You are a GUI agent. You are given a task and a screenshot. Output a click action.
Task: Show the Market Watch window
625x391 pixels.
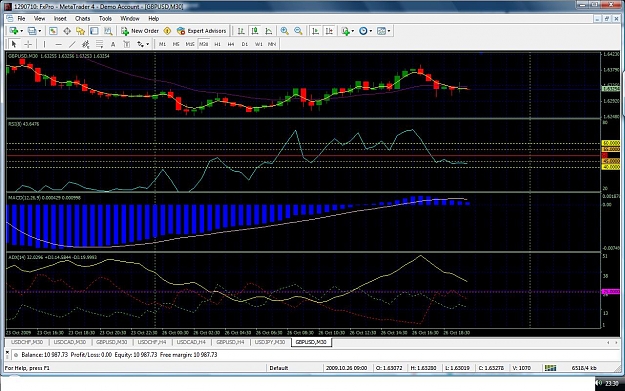point(53,31)
